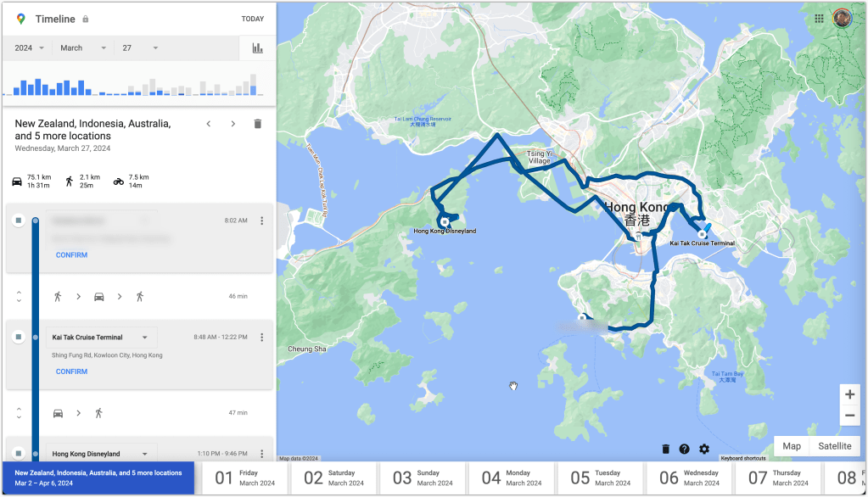Zoom in on the map
Screen dimensions: 868x497
849,394
